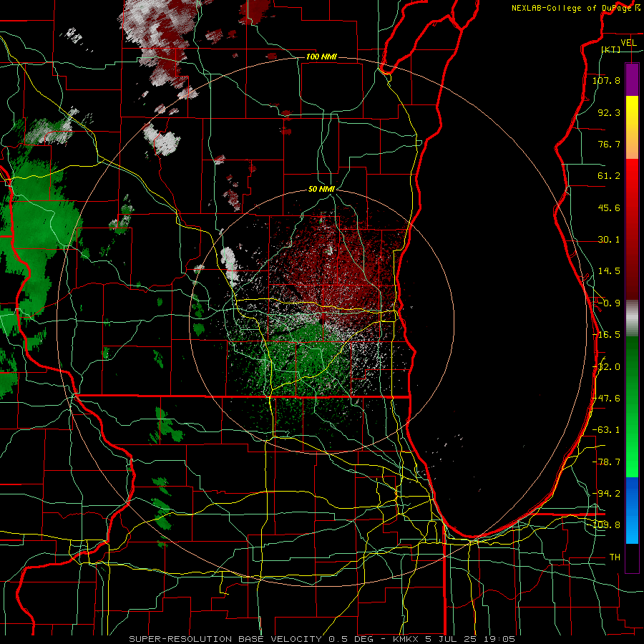Image resolution: width=644 pixels, height=644 pixels.
Task: Select the -47.6 scale value
Action: point(606,399)
